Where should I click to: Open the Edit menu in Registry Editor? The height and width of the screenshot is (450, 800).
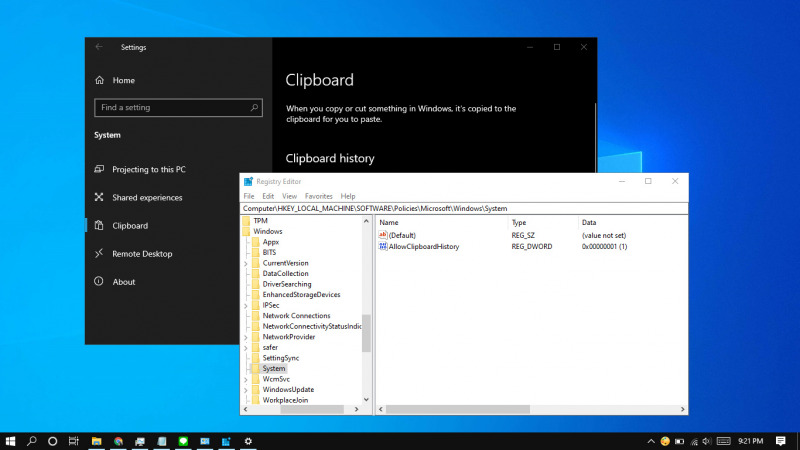(268, 196)
